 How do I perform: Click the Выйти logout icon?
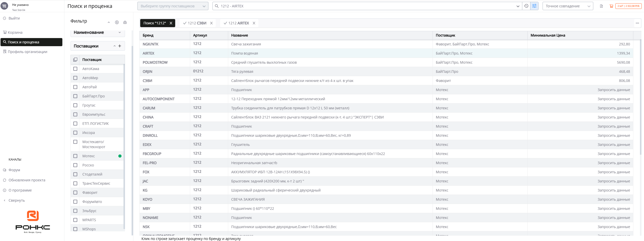5,18
